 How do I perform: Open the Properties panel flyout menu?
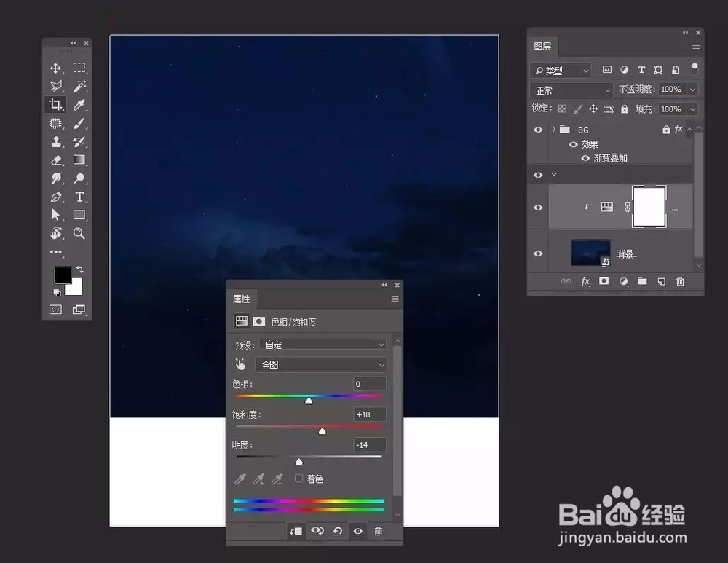click(x=395, y=299)
